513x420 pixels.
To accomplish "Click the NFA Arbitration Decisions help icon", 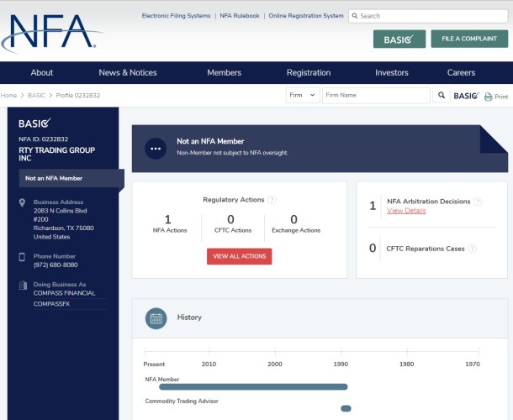I will [478, 202].
